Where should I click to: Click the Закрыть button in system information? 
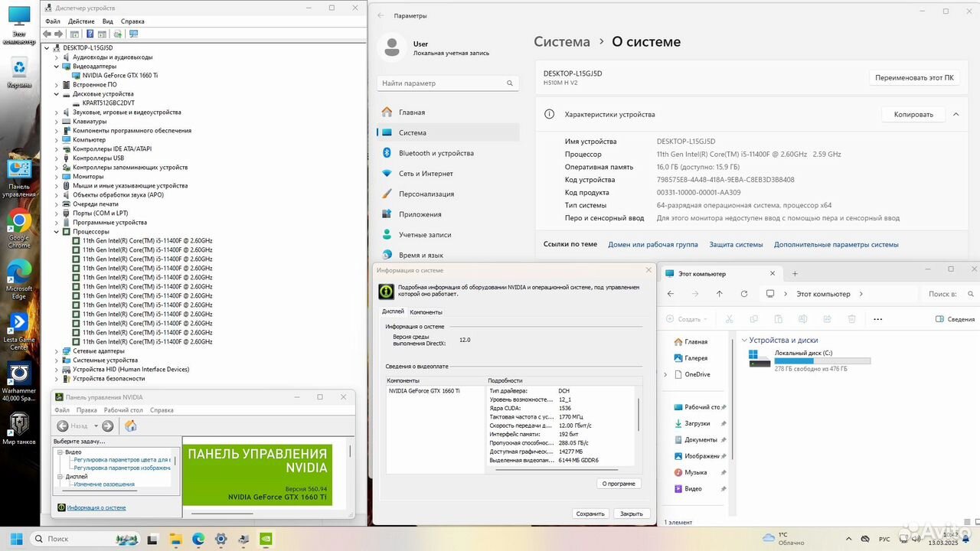click(632, 514)
